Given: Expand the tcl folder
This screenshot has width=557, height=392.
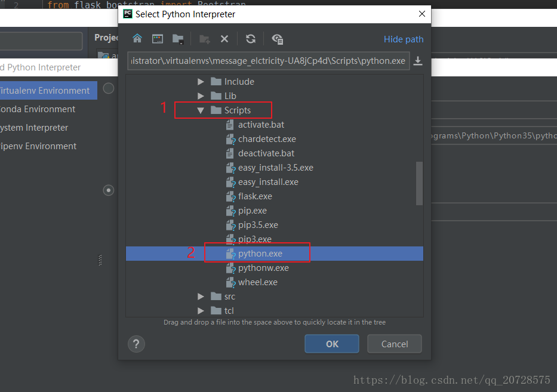Looking at the screenshot, I should tap(201, 310).
